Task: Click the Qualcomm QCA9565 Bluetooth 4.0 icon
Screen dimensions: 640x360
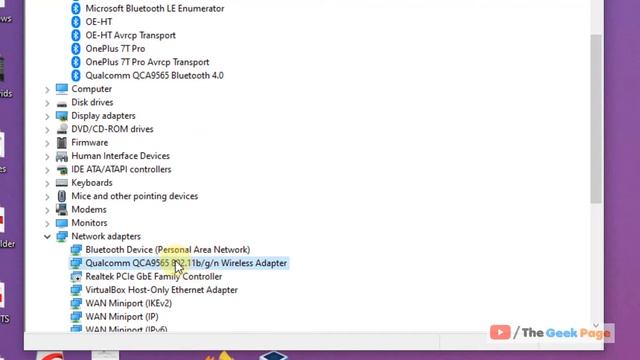Action: pos(76,76)
